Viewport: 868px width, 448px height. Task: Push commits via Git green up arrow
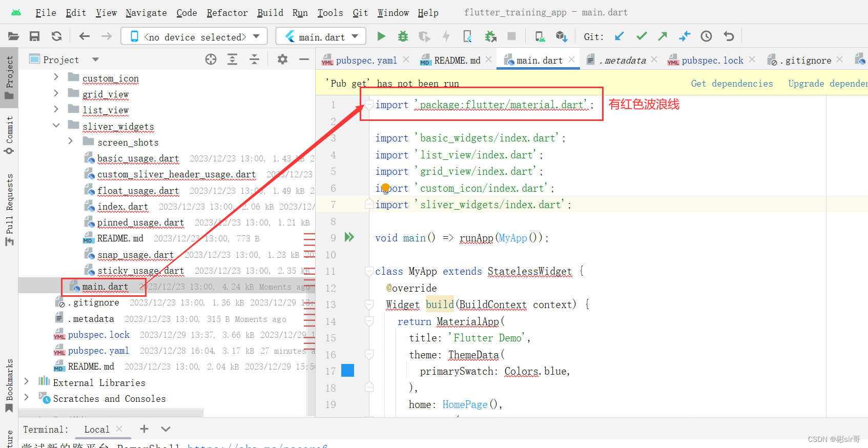pos(663,36)
